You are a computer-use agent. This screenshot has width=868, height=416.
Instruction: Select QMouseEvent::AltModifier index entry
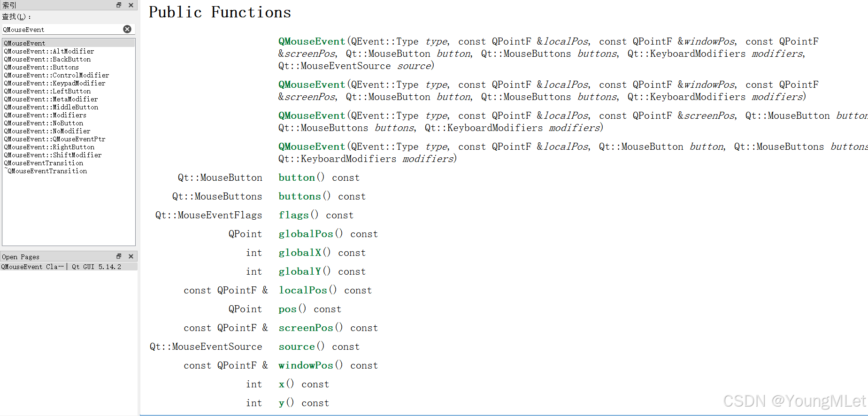pyautogui.click(x=49, y=51)
